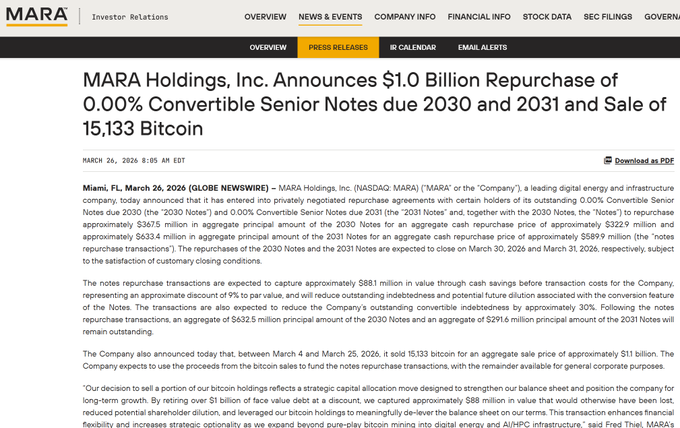
Task: Click the PDF document icon
Action: (608, 160)
